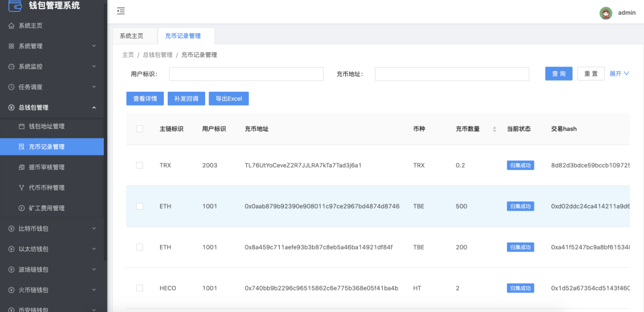Viewport: 644px width, 312px height.
Task: Focus the 用户标识 input field
Action: point(246,74)
